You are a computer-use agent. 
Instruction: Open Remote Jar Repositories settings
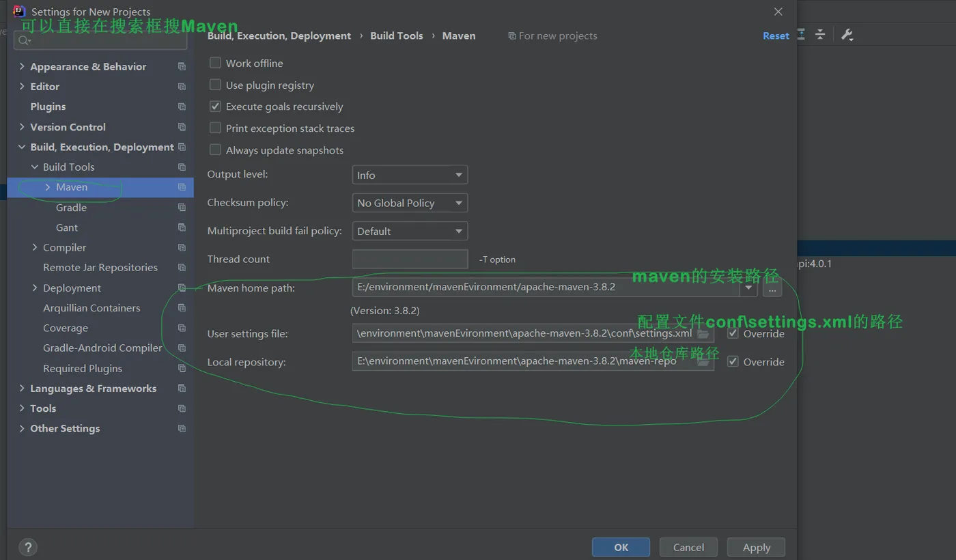100,268
